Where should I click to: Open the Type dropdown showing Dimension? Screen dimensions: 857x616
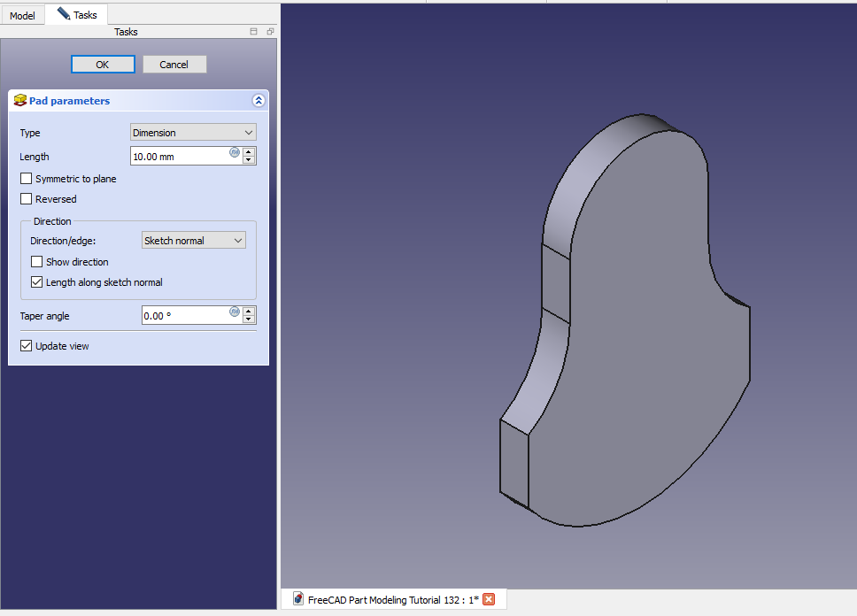[193, 133]
